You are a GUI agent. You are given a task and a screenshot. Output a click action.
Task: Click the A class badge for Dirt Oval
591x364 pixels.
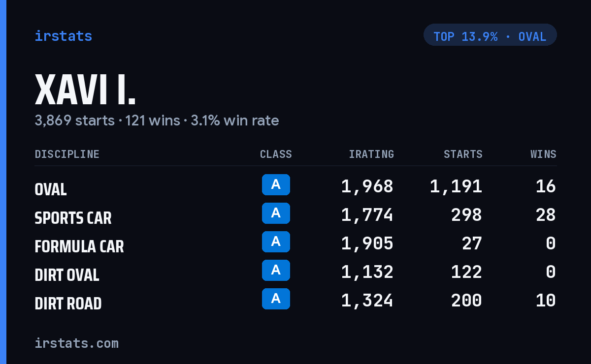pos(276,270)
